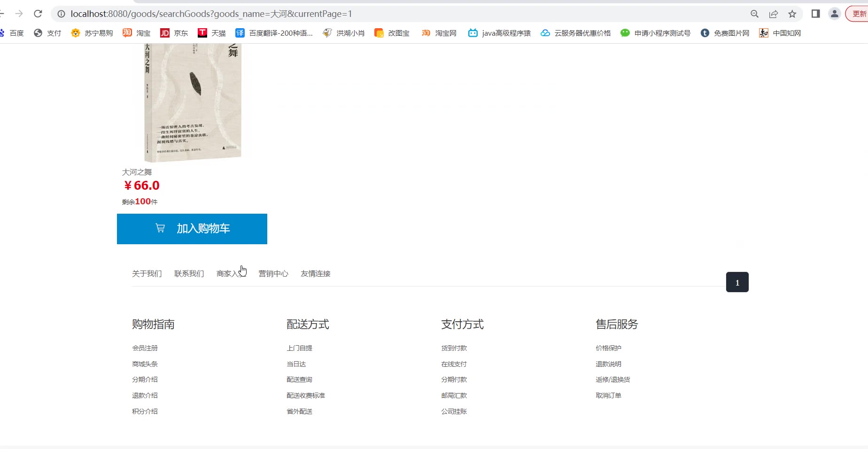Image resolution: width=868 pixels, height=449 pixels.
Task: Open 分期介绍 under 购物指南
Action: [145, 379]
